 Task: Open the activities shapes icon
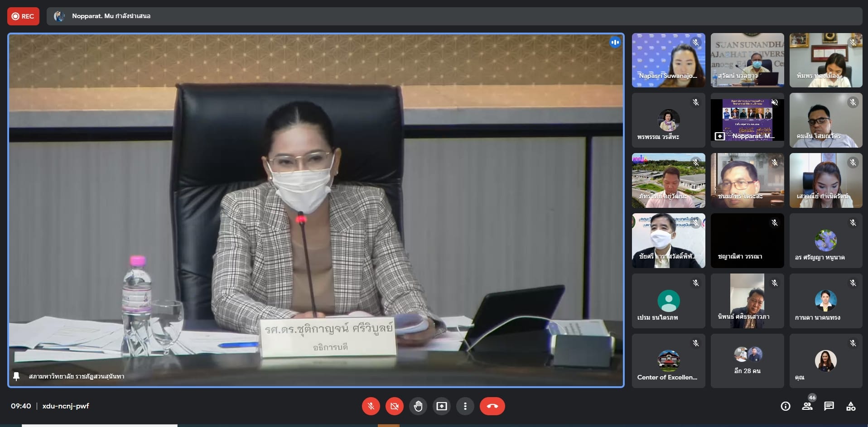(x=850, y=406)
